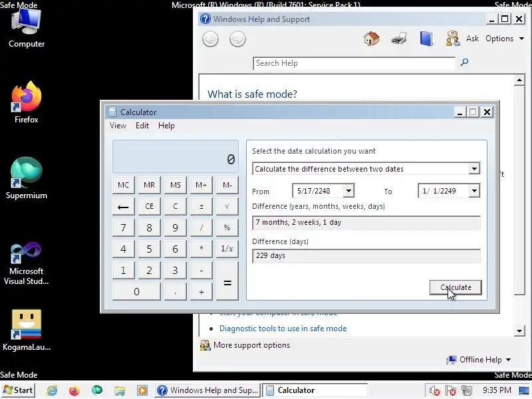Click the Search Help magnifier icon
Viewport: 532px width, 399px height.
pyautogui.click(x=464, y=63)
